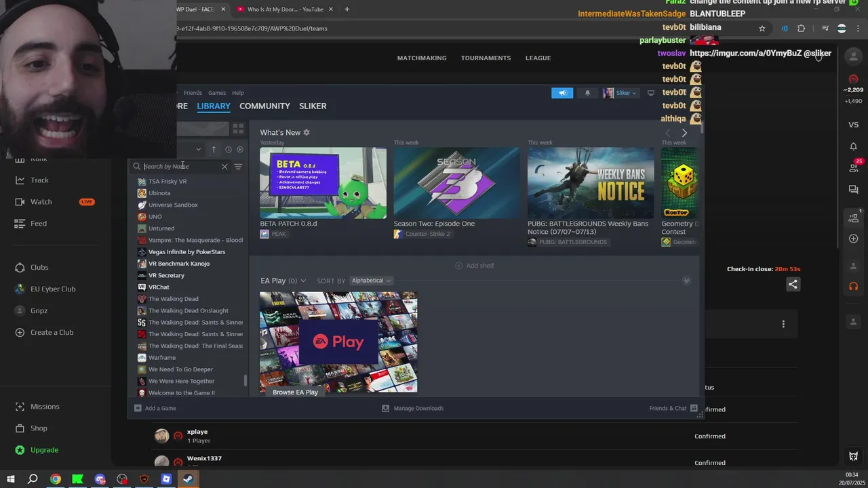Screen dimensions: 868x488
Task: Open the SLIKER profile tab in Steam
Action: (x=313, y=106)
